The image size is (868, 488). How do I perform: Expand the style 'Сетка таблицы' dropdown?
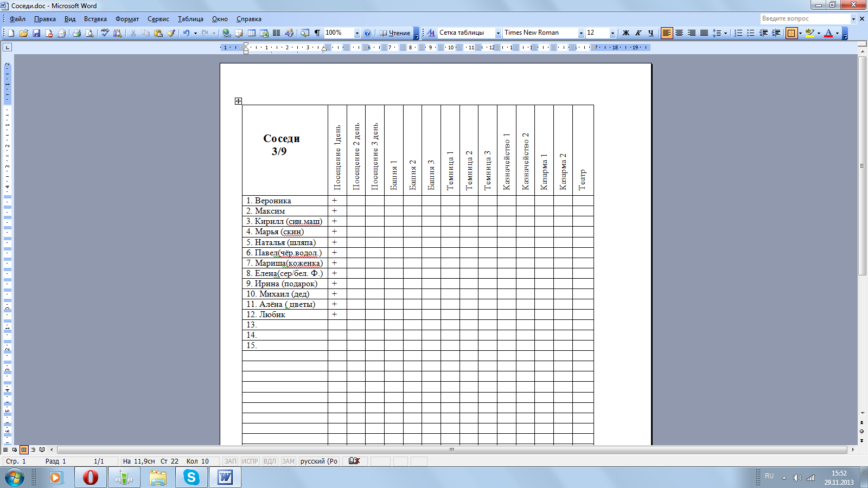(x=498, y=33)
